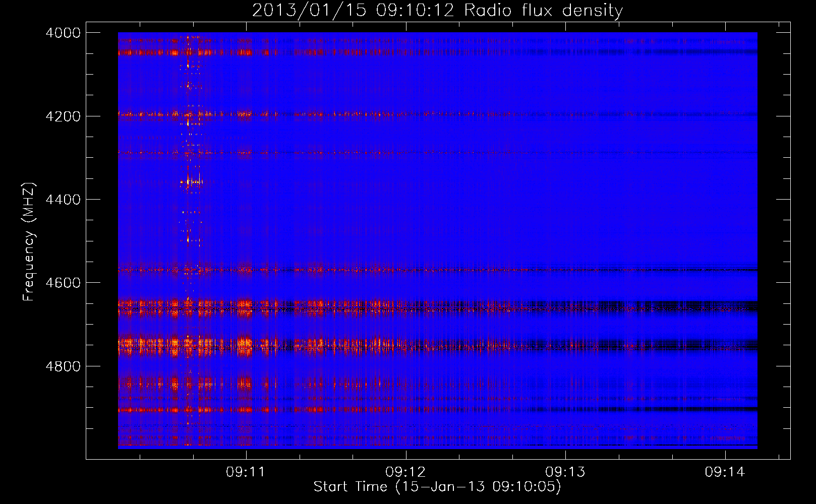Click the bright burst near 4500 MHz

coord(188,239)
